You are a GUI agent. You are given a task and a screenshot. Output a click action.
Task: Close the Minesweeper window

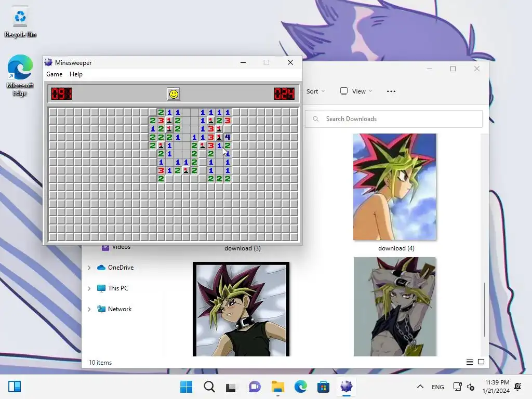click(290, 62)
